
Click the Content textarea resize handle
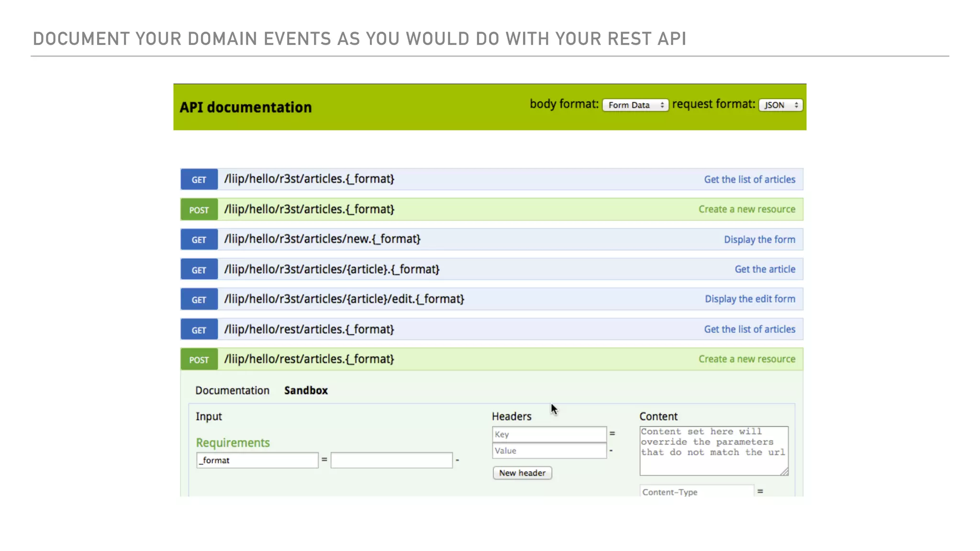point(784,472)
